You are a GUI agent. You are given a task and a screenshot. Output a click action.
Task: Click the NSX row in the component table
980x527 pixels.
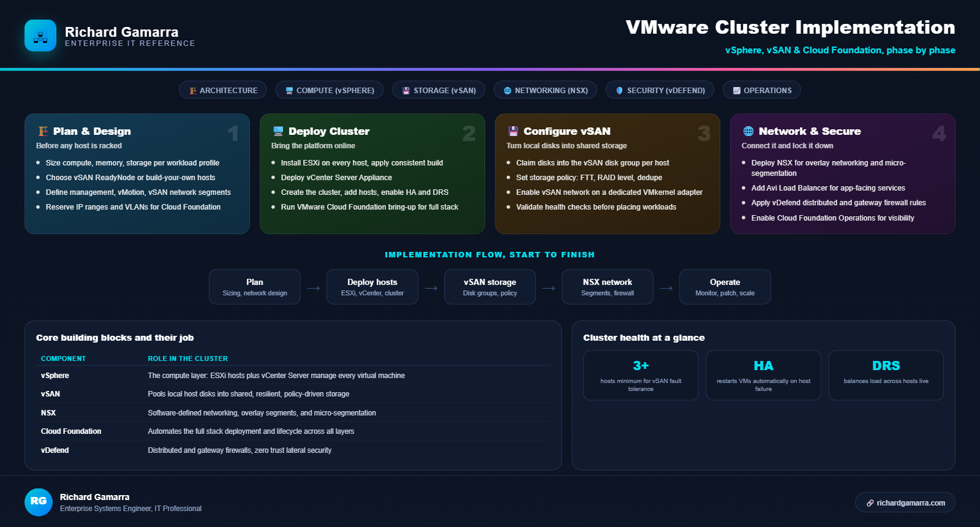pyautogui.click(x=293, y=413)
